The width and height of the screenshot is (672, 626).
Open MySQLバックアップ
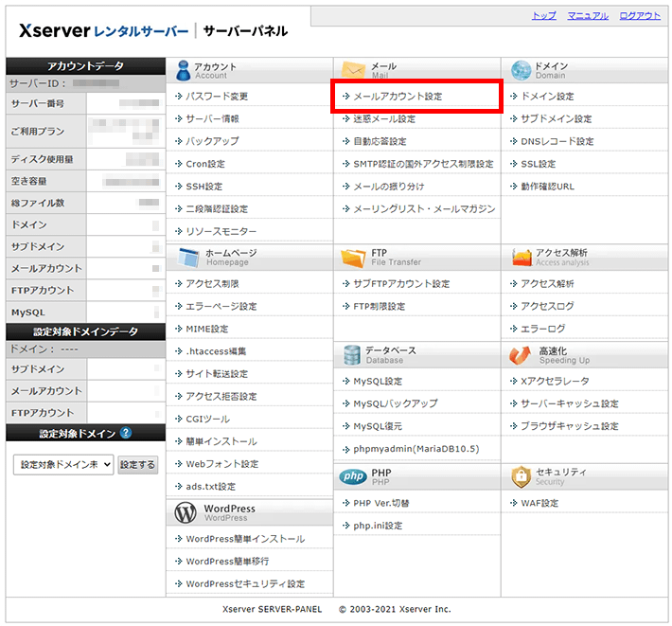tap(395, 403)
